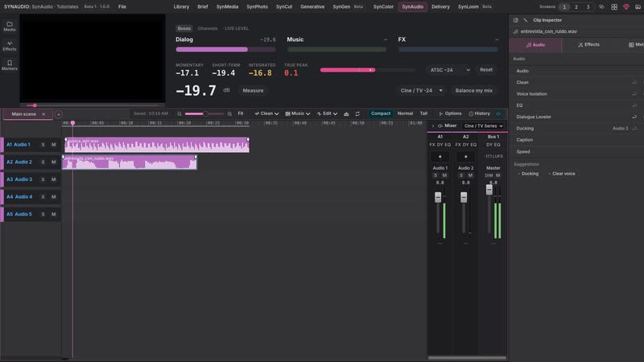Add a new scene with plus icon
644x362 pixels.
pos(58,114)
